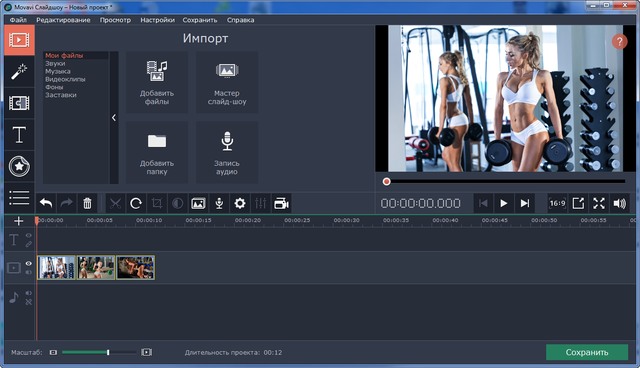This screenshot has height=368, width=640.
Task: Open the Сохранить menu
Action: point(200,20)
